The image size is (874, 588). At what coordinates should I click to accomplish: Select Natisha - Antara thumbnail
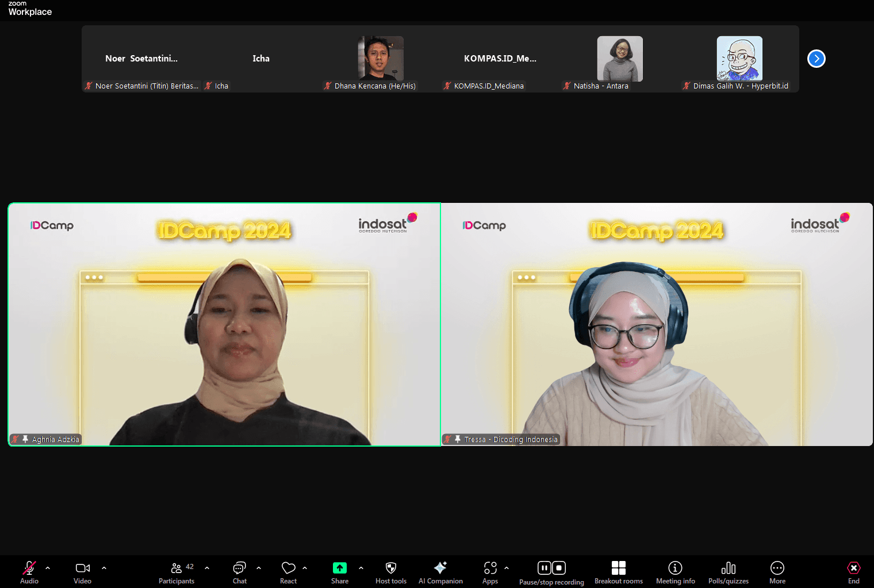coord(620,58)
